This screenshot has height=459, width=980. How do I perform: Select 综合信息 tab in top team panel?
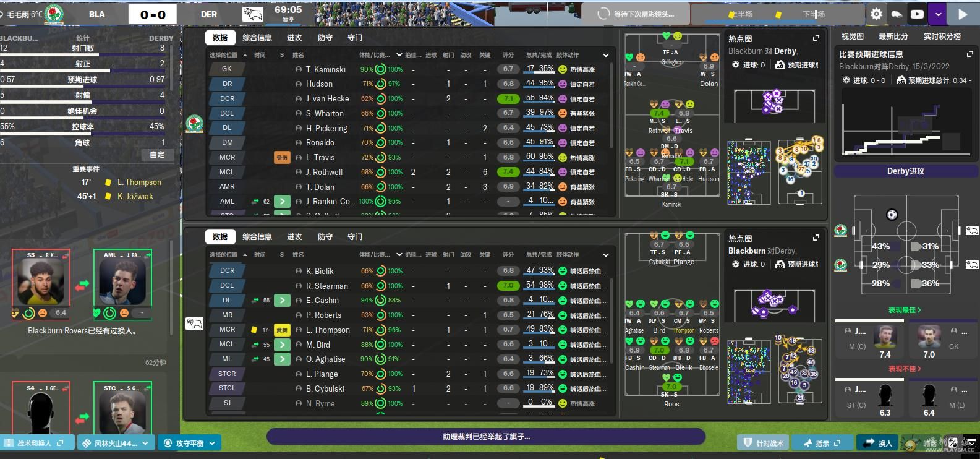tap(257, 38)
